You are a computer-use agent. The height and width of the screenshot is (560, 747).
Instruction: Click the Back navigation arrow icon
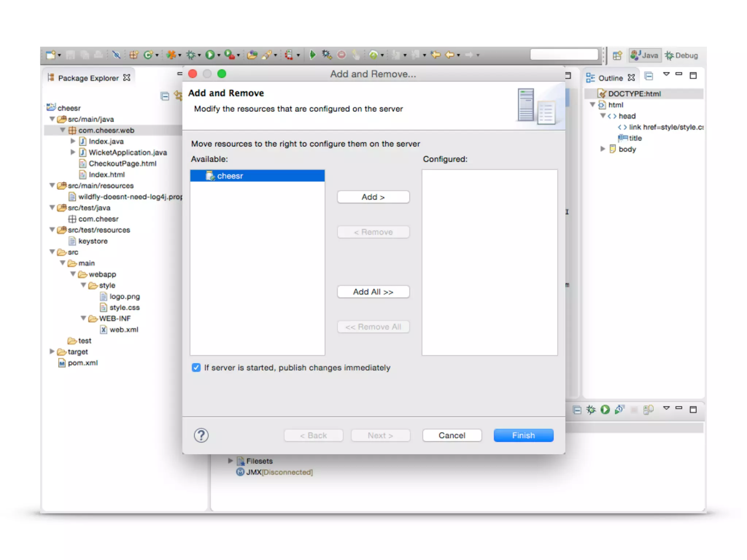tap(450, 55)
